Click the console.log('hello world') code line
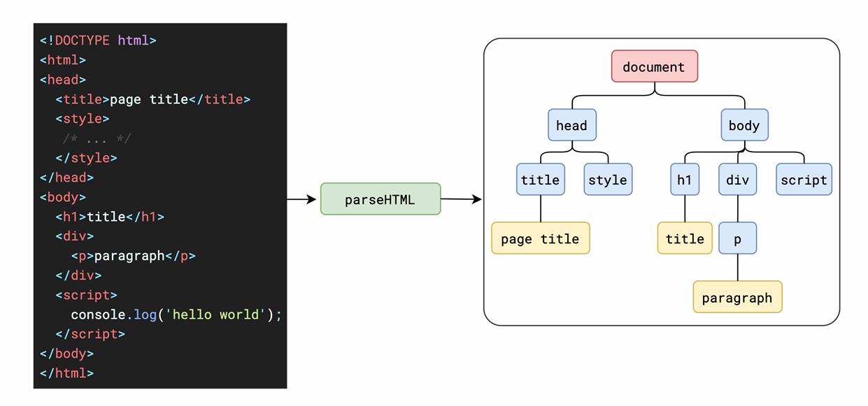 tap(176, 314)
